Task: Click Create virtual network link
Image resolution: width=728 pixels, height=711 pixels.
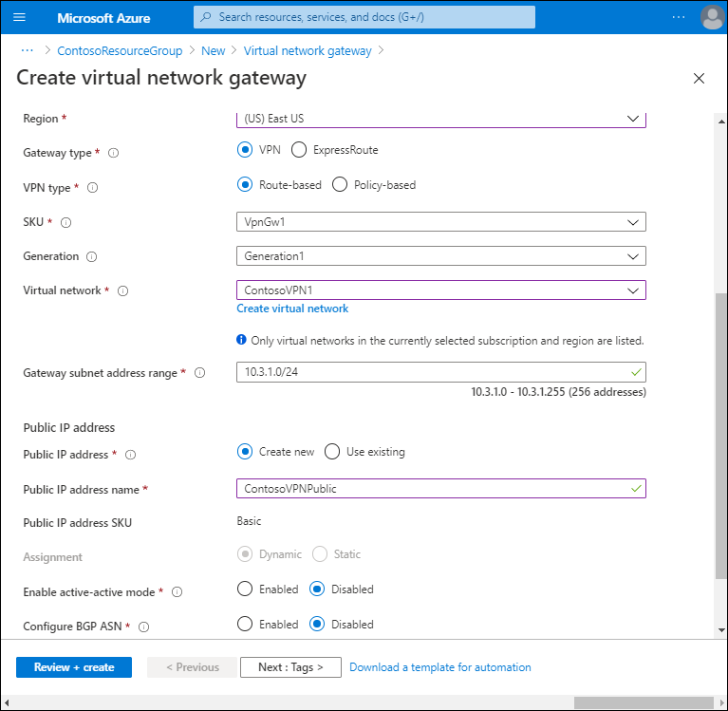Action: click(292, 309)
